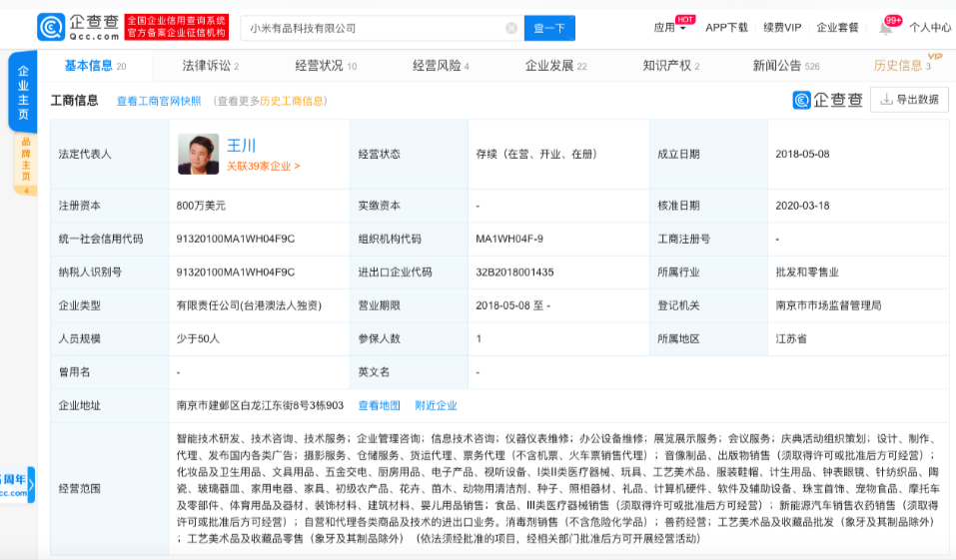Open the notification bell

pyautogui.click(x=885, y=28)
